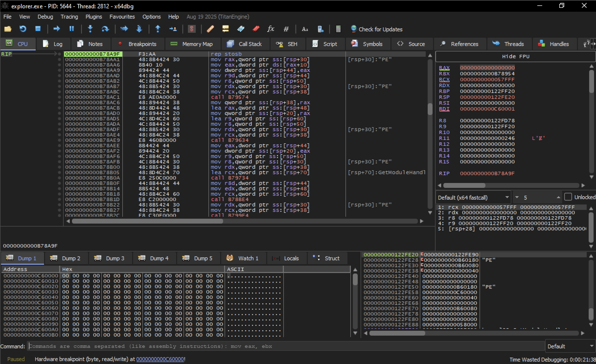Screen dimensions: 596x364
Task: Open Patches with the bandage icon
Action: coord(210,29)
